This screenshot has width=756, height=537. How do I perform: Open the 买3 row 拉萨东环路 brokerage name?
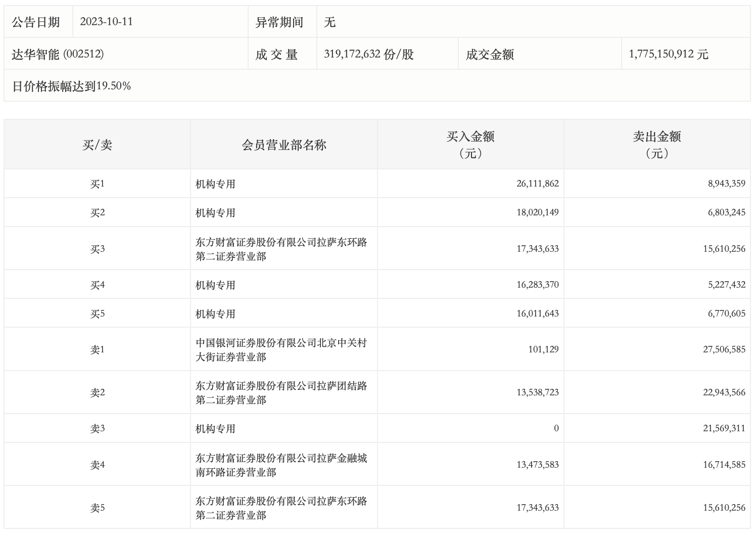pyautogui.click(x=281, y=249)
